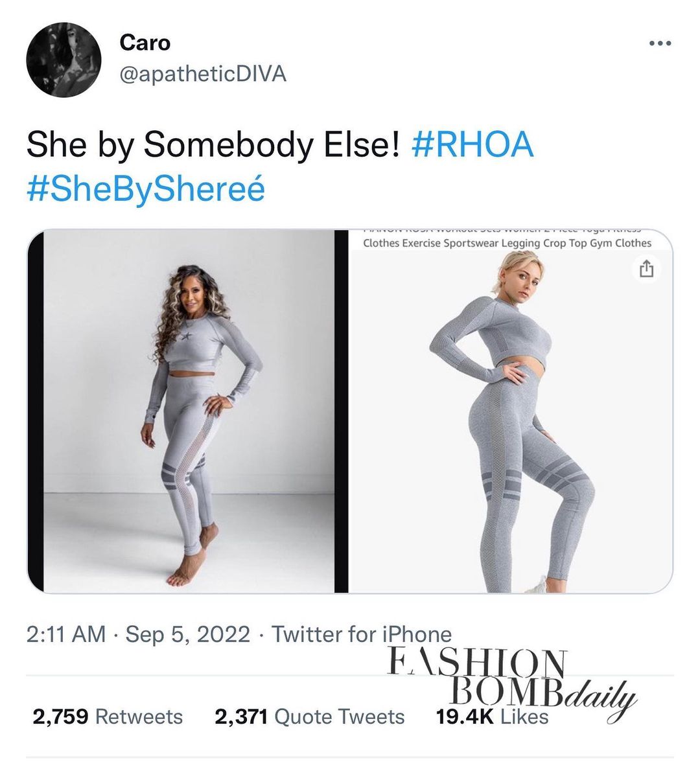Open the 2,759 Retweets list
700x769 pixels.
108,717
